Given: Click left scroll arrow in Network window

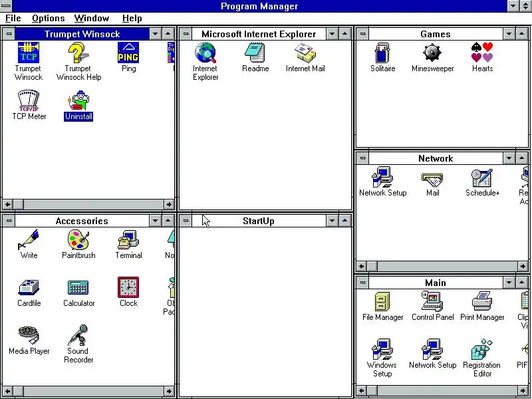Looking at the screenshot, I should tap(362, 267).
